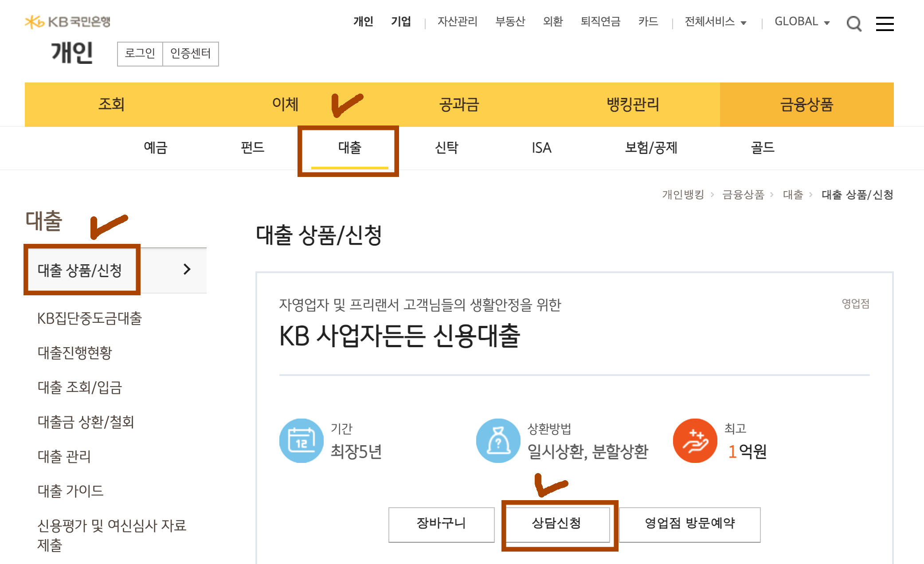Go to 퇴직연금 section

600,22
